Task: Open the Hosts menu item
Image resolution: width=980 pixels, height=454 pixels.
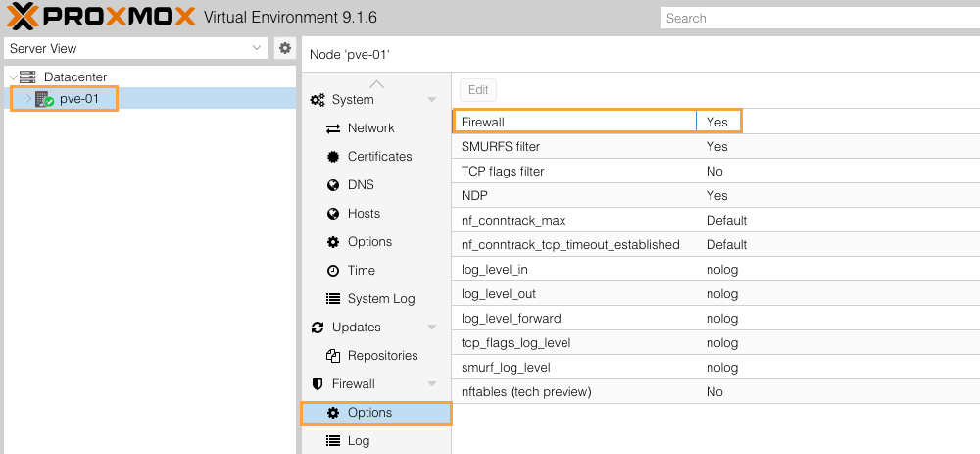Action: coord(375,213)
